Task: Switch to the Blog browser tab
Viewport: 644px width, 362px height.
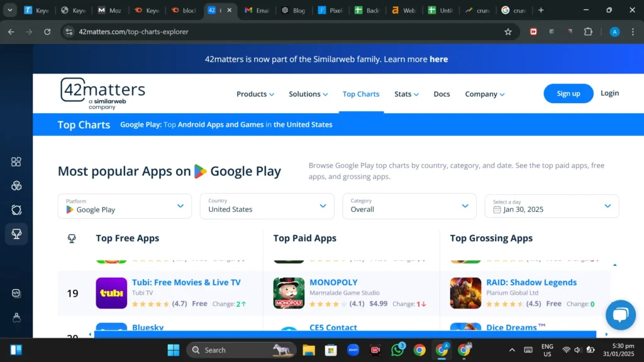Action: pos(293,10)
